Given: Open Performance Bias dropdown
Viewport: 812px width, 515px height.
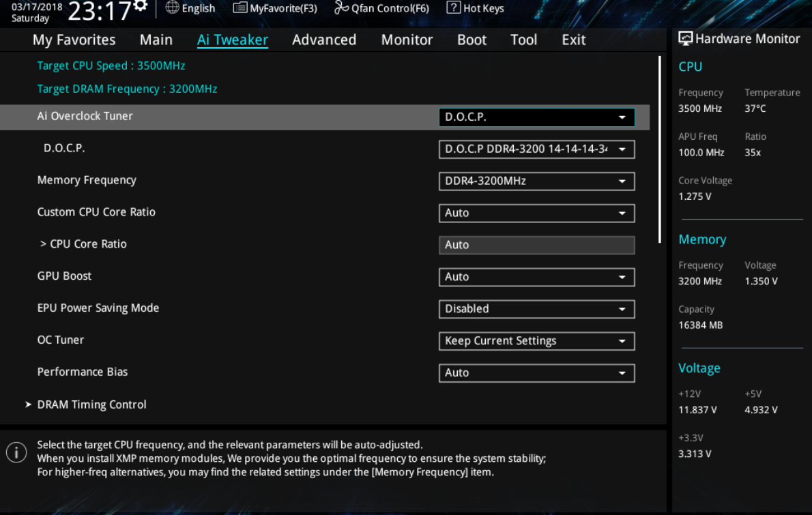Looking at the screenshot, I should pyautogui.click(x=536, y=373).
